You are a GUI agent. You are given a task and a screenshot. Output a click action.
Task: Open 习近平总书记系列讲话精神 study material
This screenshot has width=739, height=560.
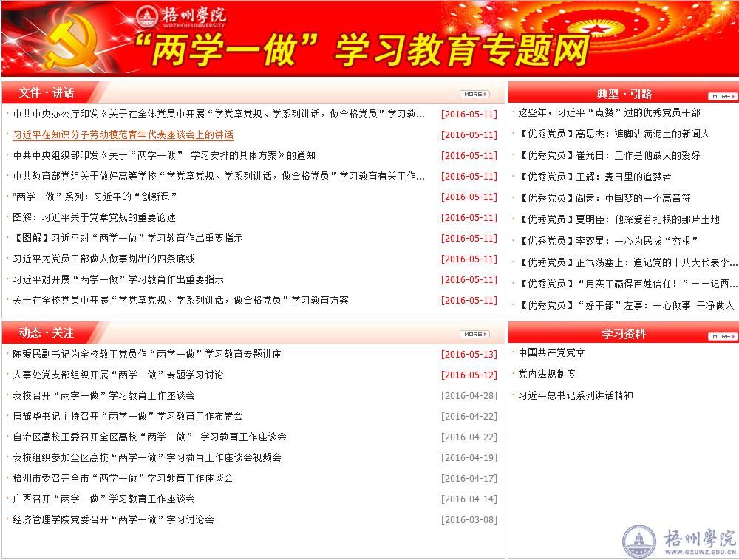coord(576,396)
